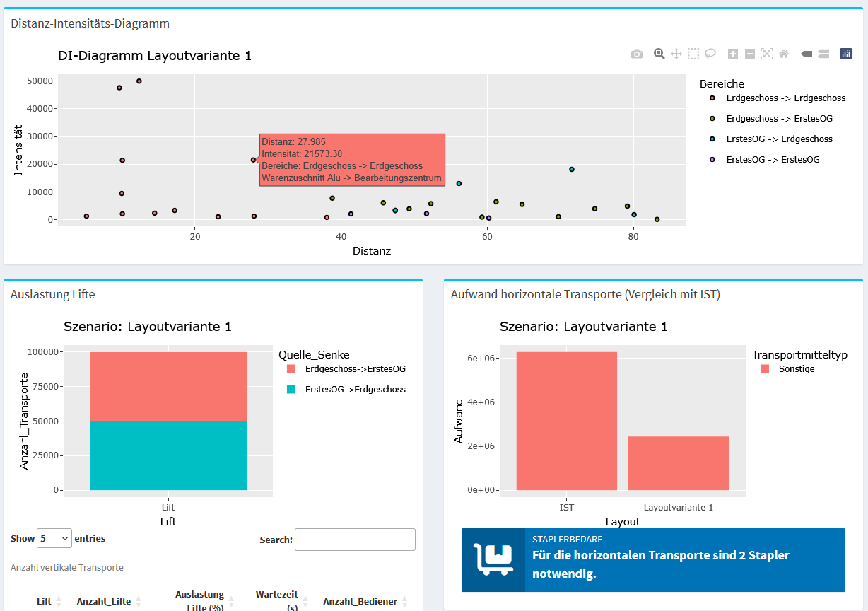Open the Plotly logo icon
The image size is (868, 611).
[x=846, y=54]
